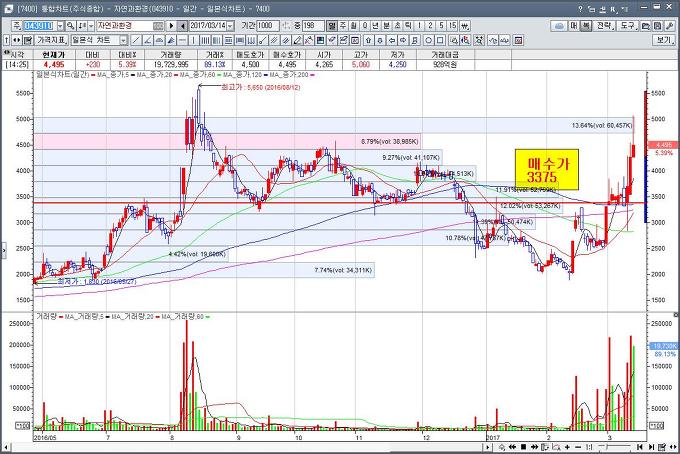
Task: Click the 1 interval button
Action: [419, 26]
